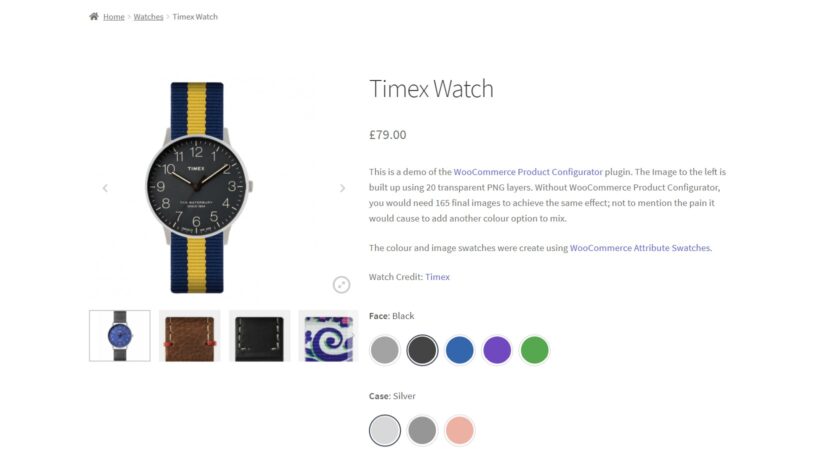The image size is (820, 468).
Task: Follow the Timex watch credit link
Action: point(437,277)
